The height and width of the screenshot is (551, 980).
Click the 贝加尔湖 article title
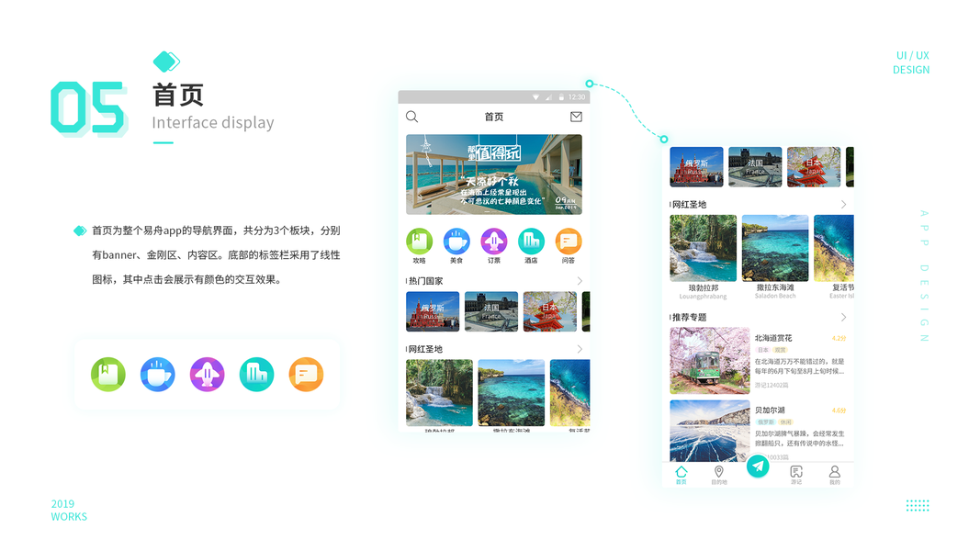(x=770, y=410)
